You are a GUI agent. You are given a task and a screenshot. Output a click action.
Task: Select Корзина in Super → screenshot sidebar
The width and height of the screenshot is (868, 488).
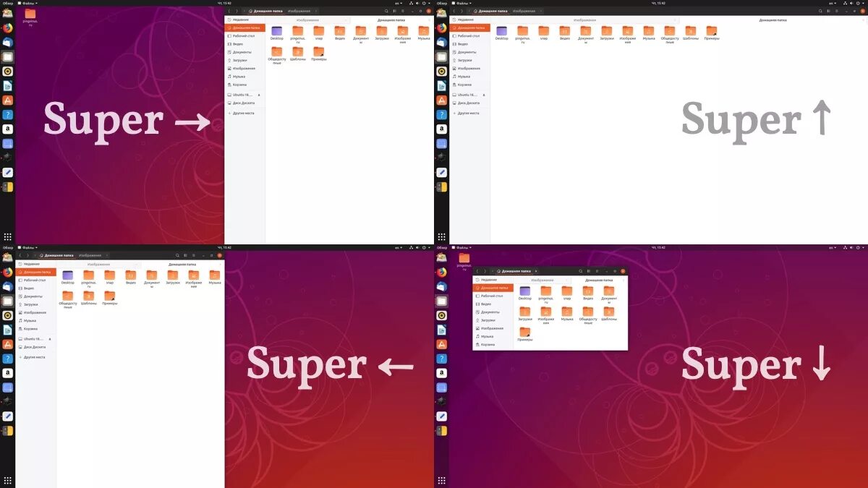tap(245, 84)
